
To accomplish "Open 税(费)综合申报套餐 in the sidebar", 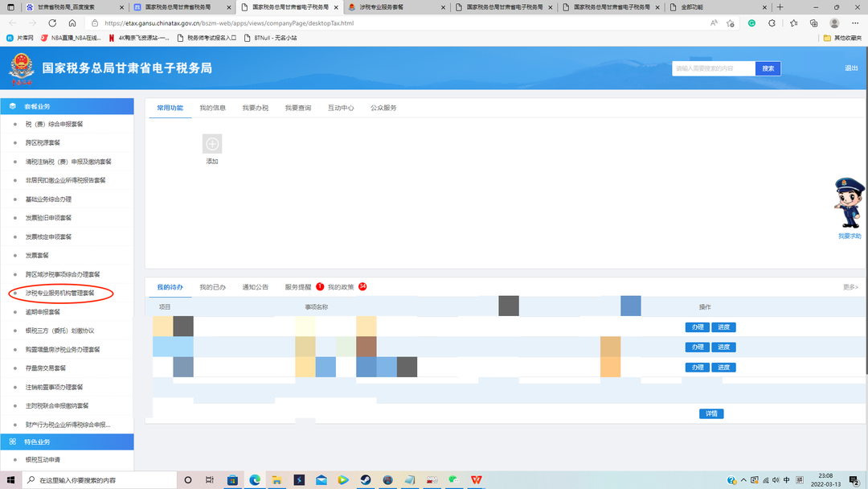I will [55, 124].
